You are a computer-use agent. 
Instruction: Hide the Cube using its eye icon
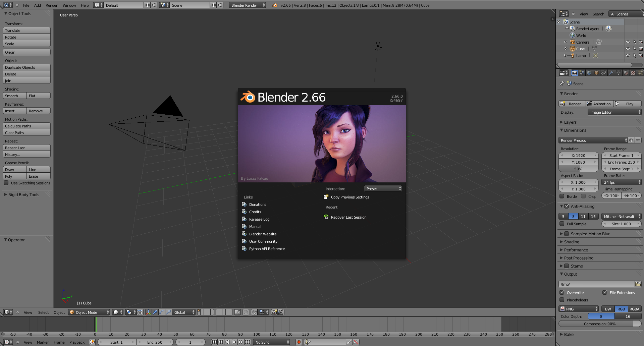(x=628, y=49)
